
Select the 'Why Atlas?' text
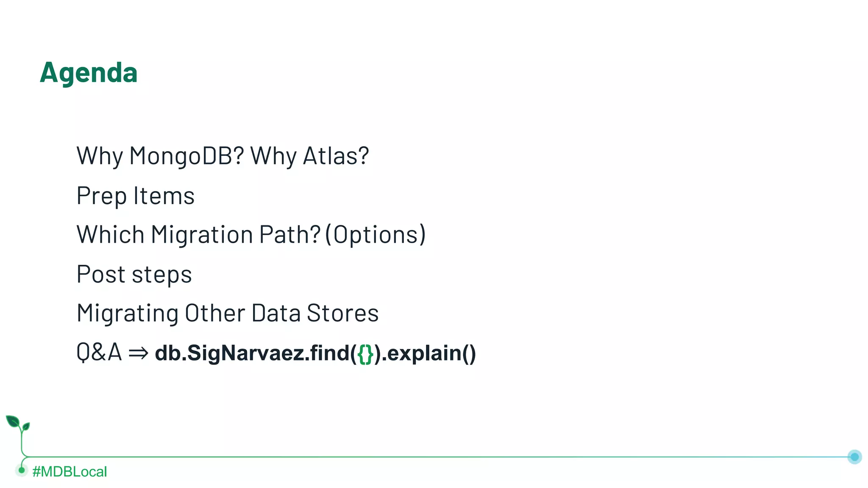(x=309, y=156)
